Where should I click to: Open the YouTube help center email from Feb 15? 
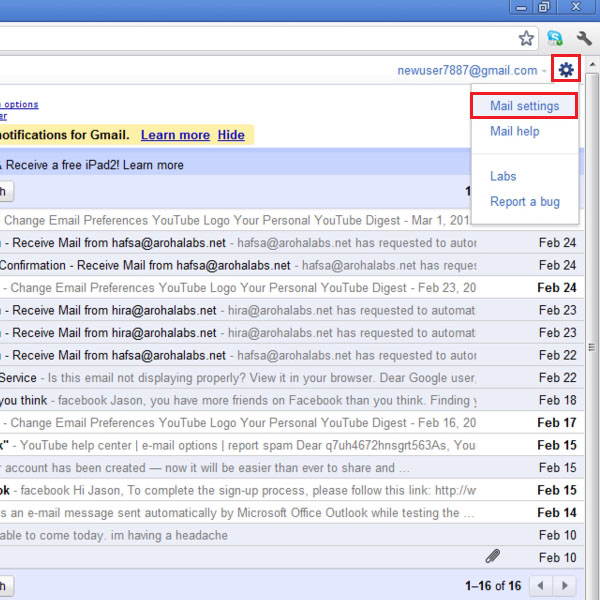point(292,445)
